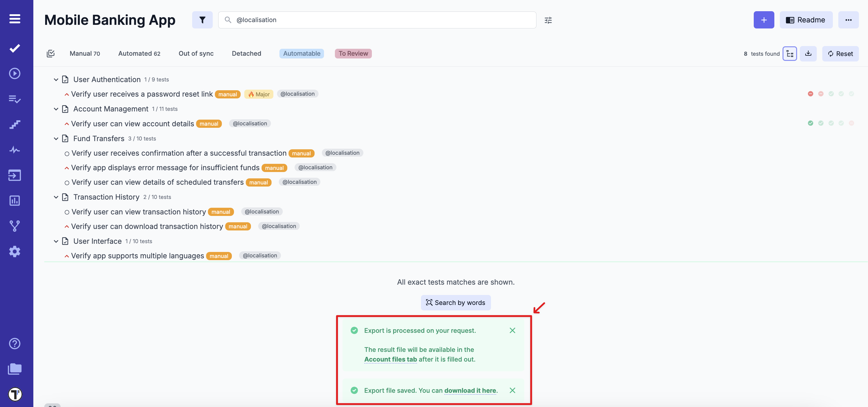Screen dimensions: 868x407
Task: Collapse the Transaction History suite
Action: coord(56,197)
